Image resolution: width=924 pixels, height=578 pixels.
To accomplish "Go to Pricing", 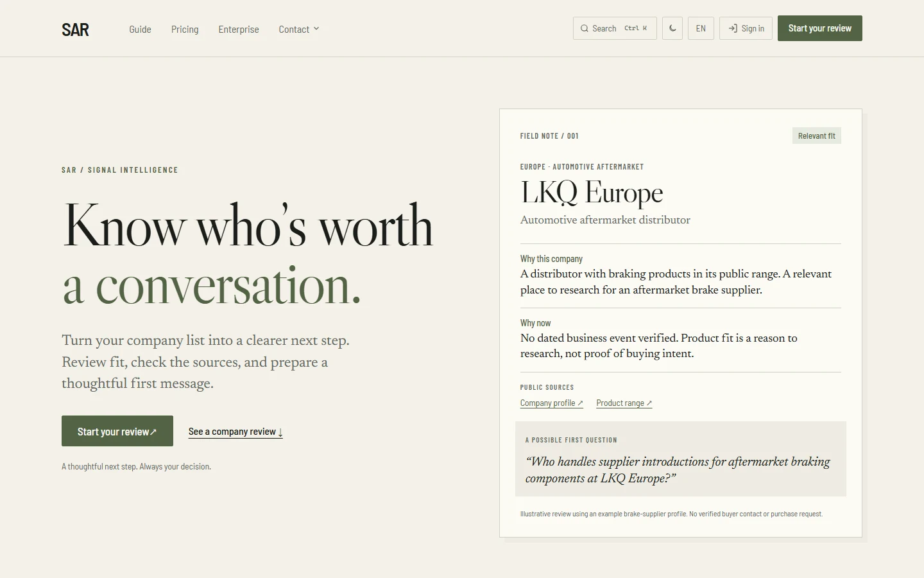I will click(185, 30).
